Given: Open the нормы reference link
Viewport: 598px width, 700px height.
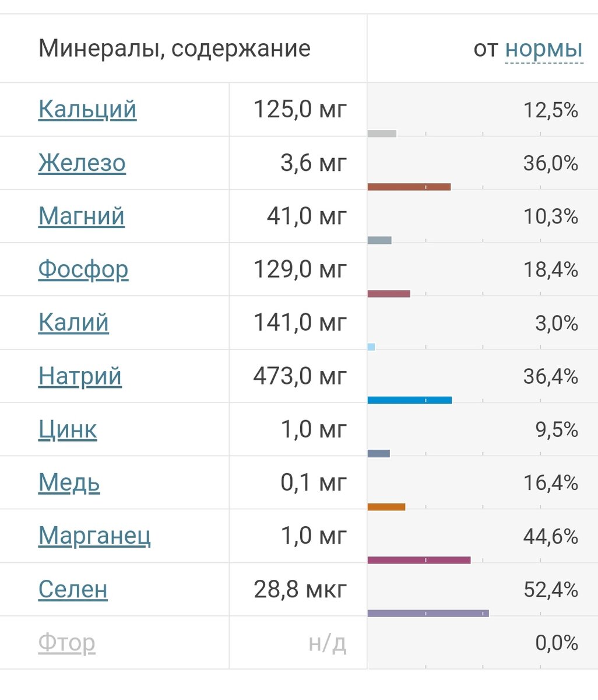Looking at the screenshot, I should (543, 50).
